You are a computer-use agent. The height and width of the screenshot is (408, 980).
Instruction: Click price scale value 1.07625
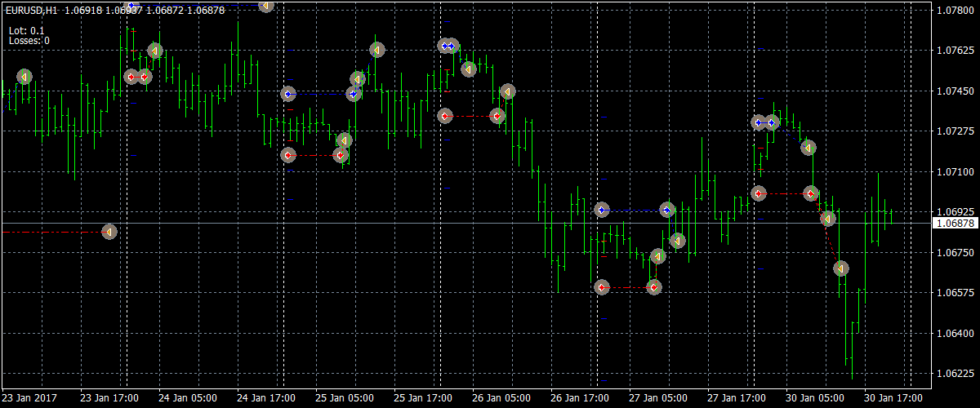tap(955, 51)
